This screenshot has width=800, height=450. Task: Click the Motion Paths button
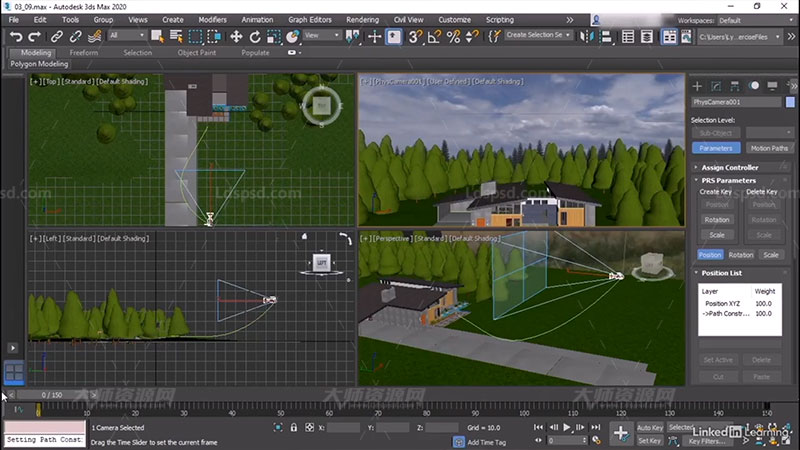tap(769, 148)
